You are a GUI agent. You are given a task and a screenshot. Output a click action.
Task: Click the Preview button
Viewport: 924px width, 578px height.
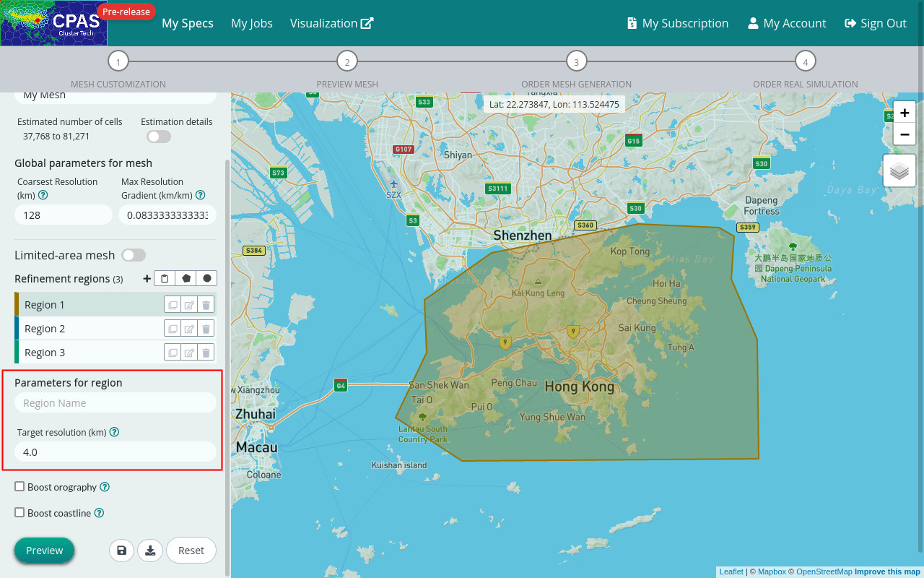point(44,551)
